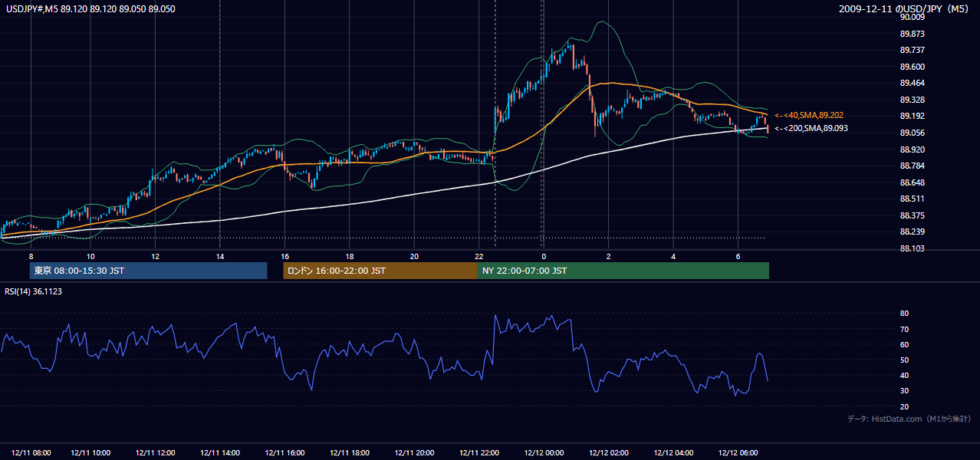Click price axis value 88.375
This screenshot has width=980, height=460.
pos(913,215)
